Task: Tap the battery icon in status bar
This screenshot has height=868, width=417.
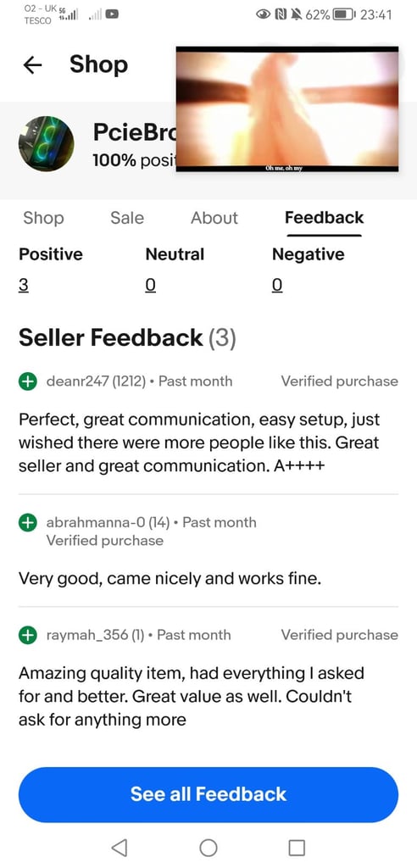Action: 344,15
